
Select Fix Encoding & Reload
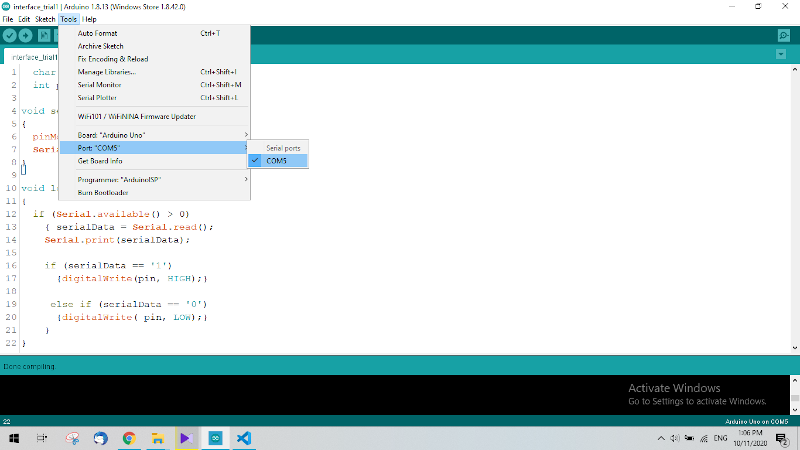click(155, 59)
